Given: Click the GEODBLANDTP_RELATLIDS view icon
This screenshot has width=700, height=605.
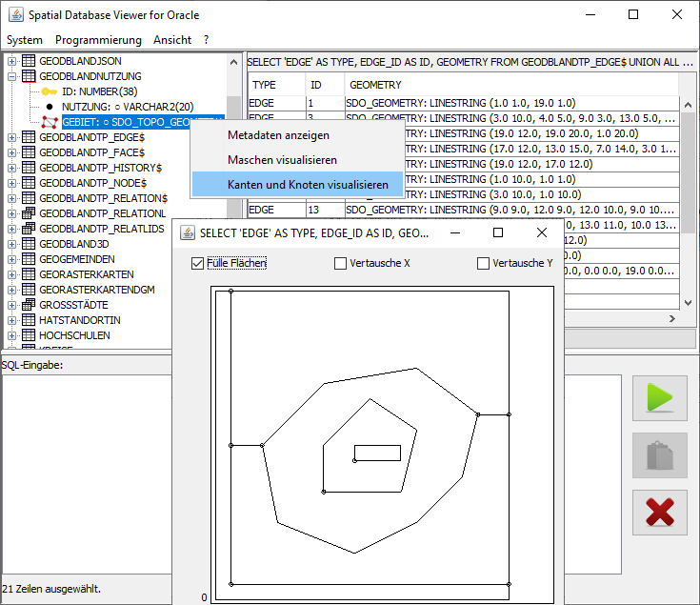Looking at the screenshot, I should click(29, 228).
